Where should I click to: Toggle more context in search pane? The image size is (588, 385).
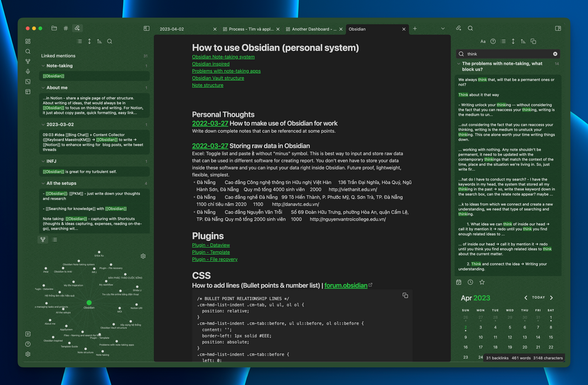point(513,41)
